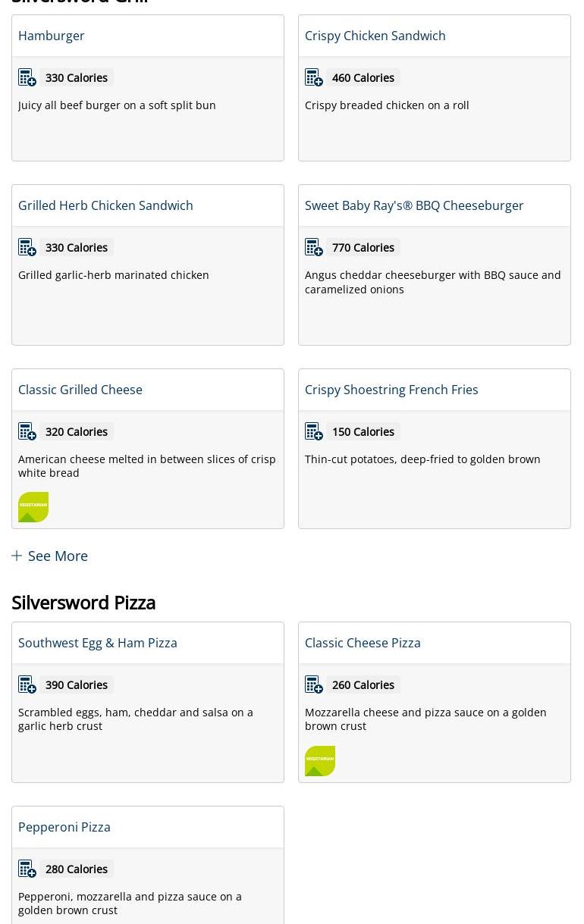Open nutrition icon for Pepperoni Pizza

pos(27,869)
